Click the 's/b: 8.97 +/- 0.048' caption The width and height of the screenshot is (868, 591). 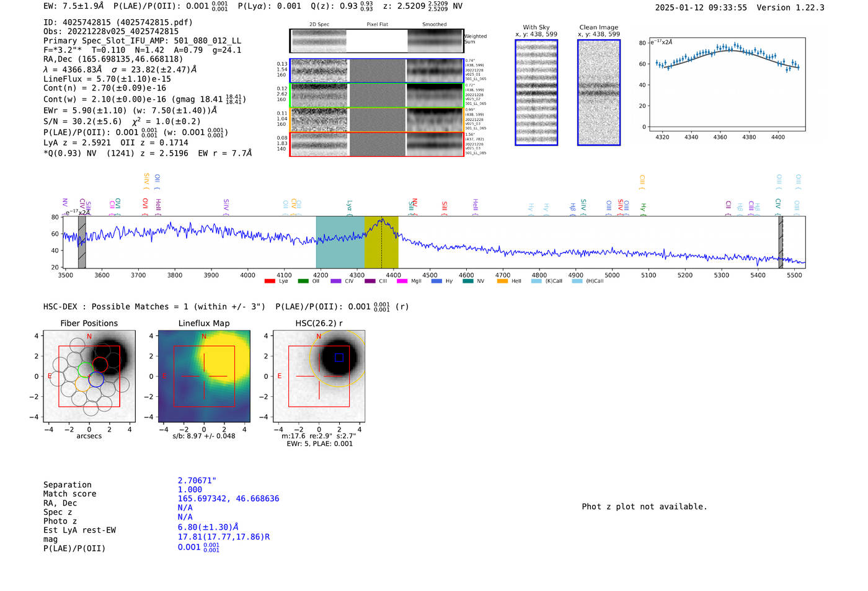(204, 436)
